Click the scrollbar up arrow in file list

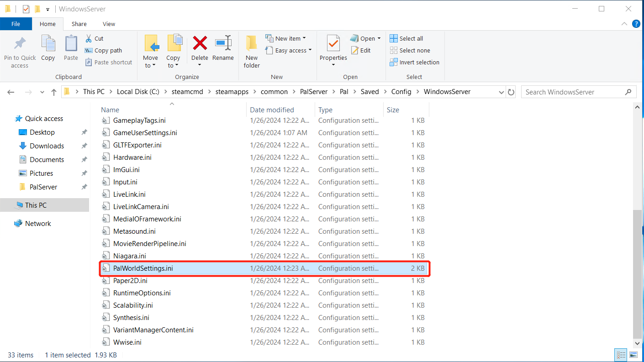point(638,107)
